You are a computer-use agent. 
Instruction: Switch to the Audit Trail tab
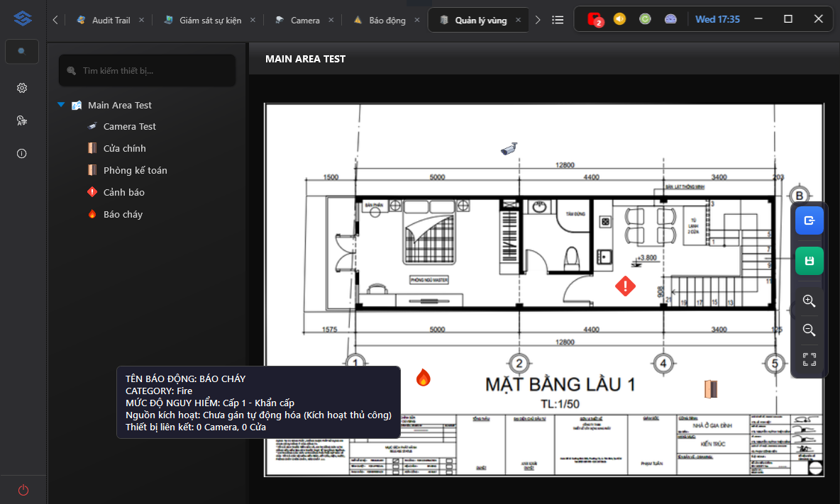point(111,21)
